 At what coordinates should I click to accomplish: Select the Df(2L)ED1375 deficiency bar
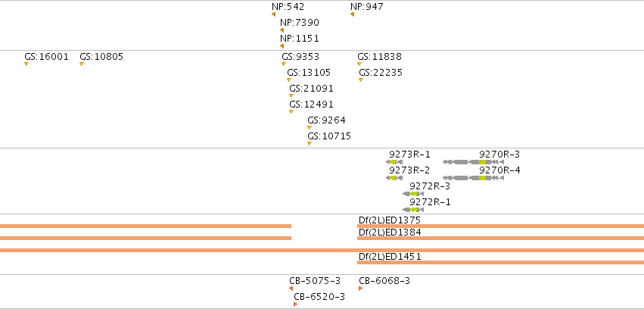[501, 226]
